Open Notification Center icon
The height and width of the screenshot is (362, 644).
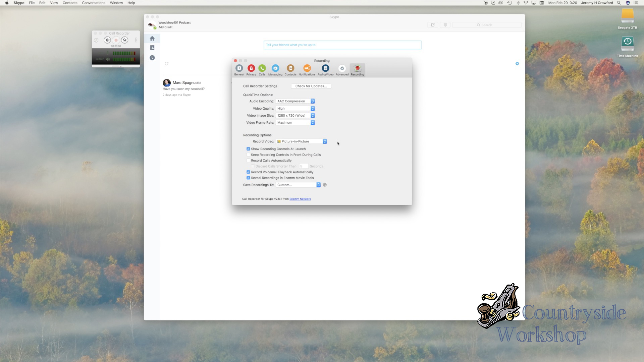pos(636,3)
